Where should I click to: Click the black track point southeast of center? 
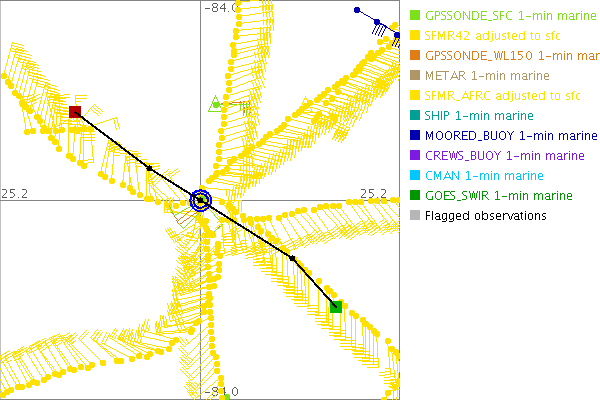[293, 258]
